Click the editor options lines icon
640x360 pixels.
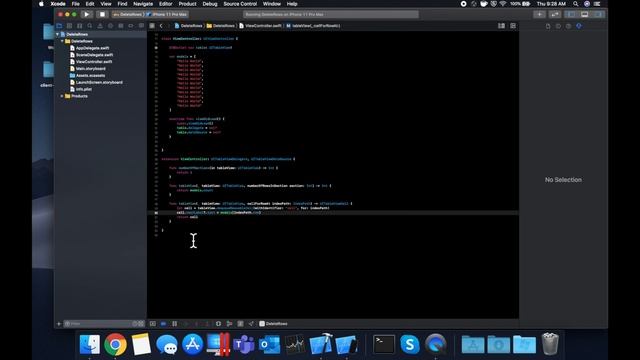coord(501,26)
